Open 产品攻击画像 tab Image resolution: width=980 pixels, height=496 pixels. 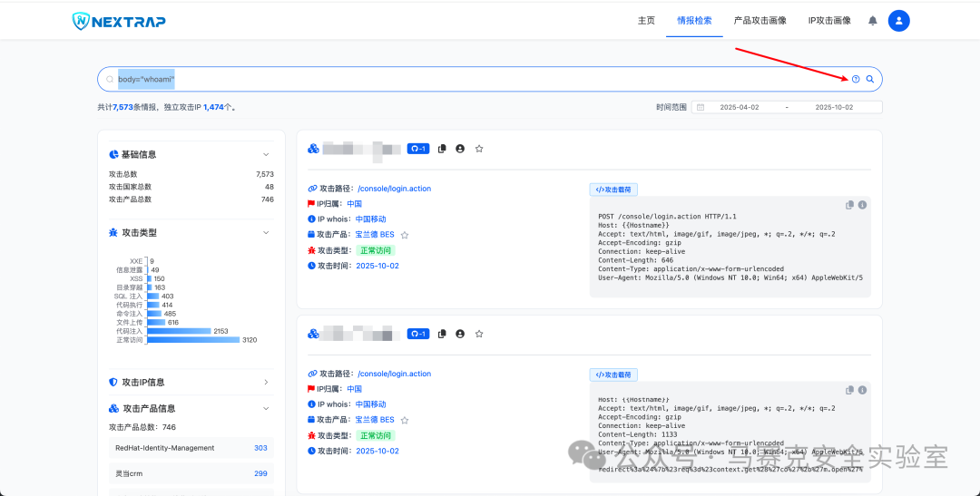click(x=759, y=21)
